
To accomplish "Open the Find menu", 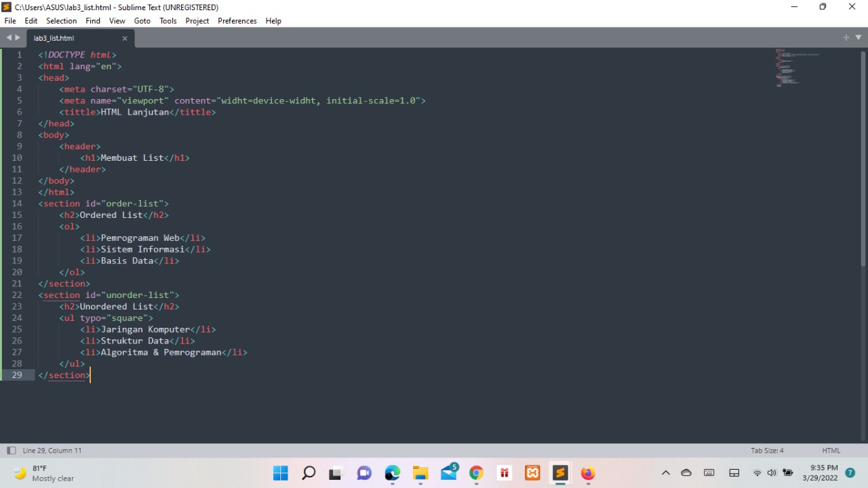I will click(93, 21).
